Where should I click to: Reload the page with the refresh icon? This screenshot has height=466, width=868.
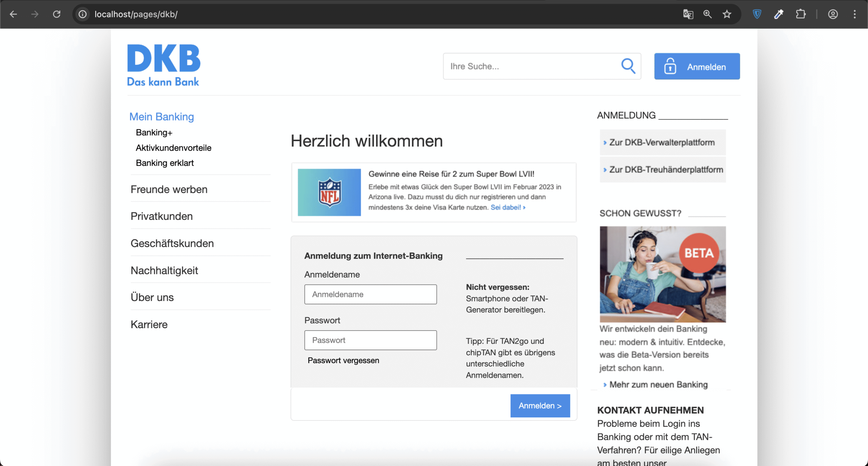pyautogui.click(x=57, y=14)
